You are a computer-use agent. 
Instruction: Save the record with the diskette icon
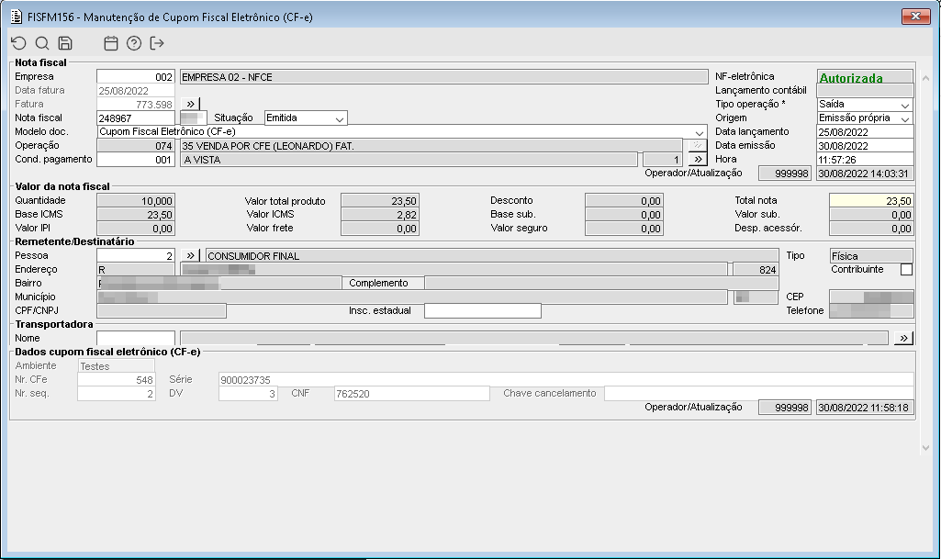pyautogui.click(x=65, y=43)
